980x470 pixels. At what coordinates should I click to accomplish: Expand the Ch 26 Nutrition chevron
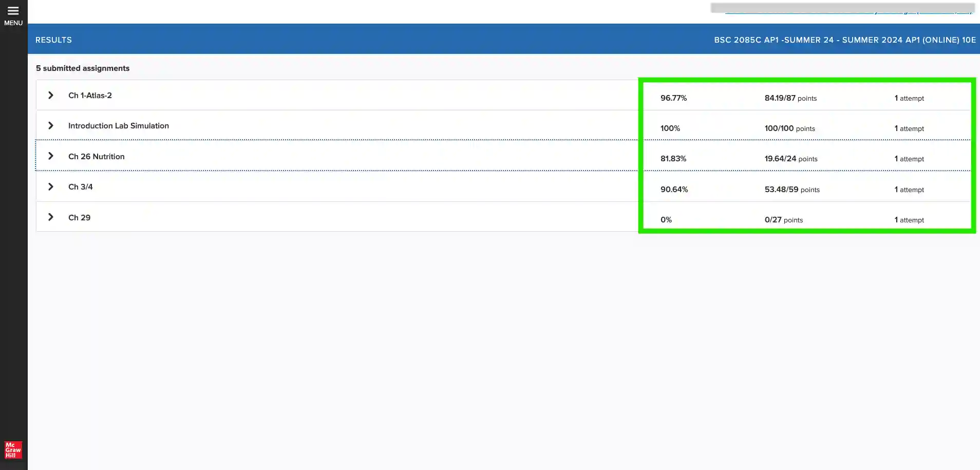50,156
